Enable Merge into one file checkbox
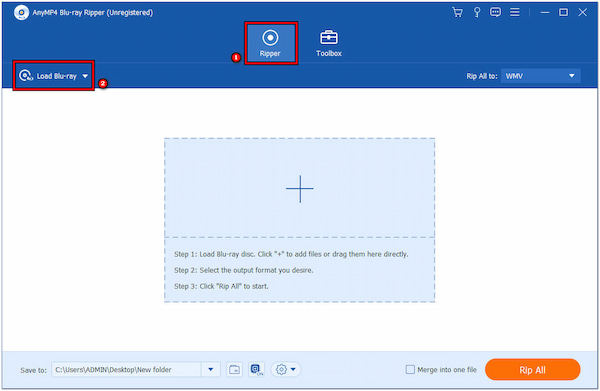The width and height of the screenshot is (600, 391). point(410,370)
